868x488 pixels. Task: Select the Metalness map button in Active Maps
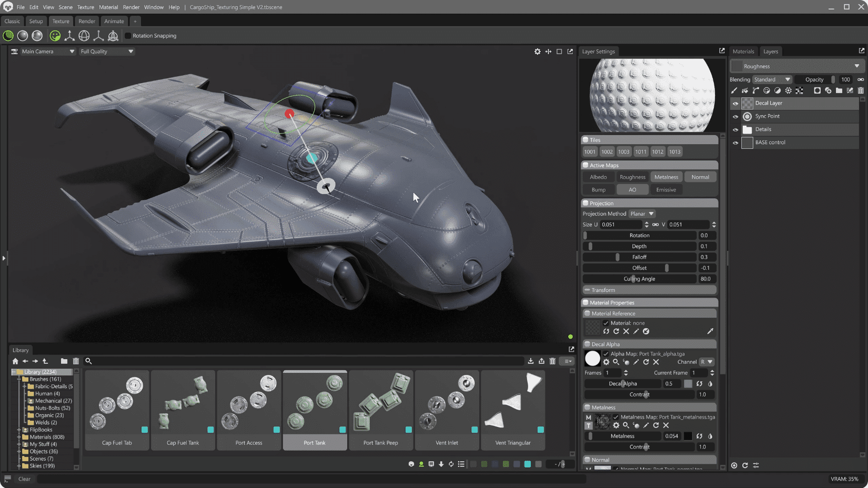click(x=666, y=177)
